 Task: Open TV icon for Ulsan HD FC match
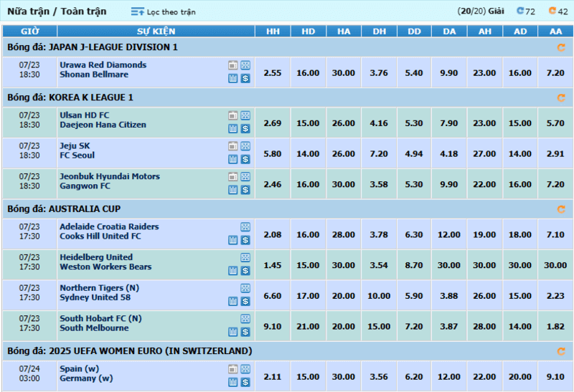(232, 115)
